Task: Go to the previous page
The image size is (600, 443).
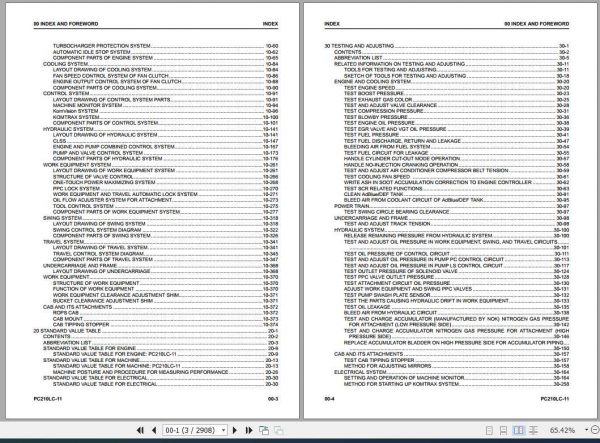Action: (x=154, y=430)
